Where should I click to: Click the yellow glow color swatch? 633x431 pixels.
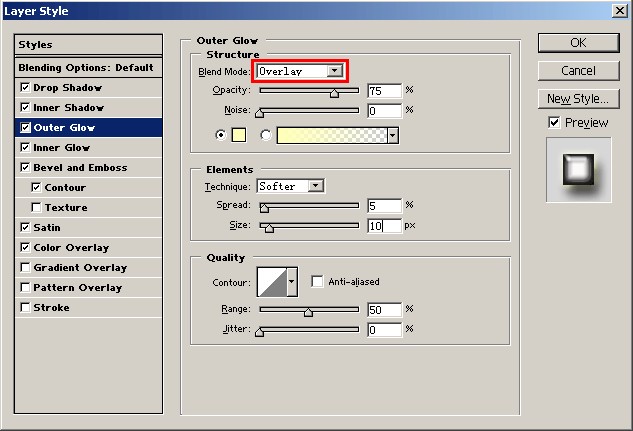click(x=240, y=135)
